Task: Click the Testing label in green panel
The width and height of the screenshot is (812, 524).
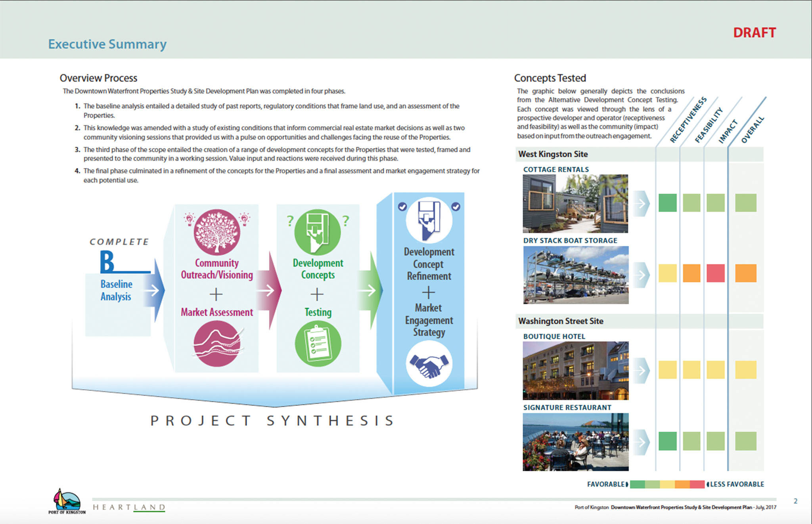Action: pos(318,312)
